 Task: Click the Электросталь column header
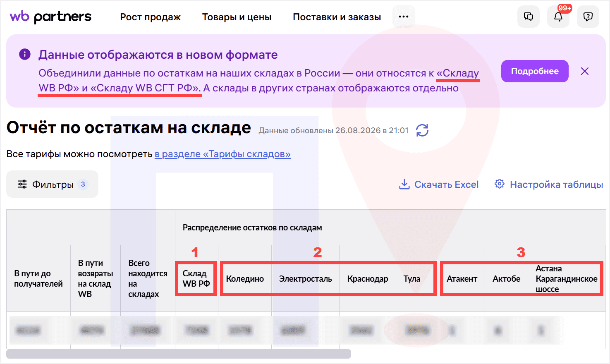[x=305, y=279]
